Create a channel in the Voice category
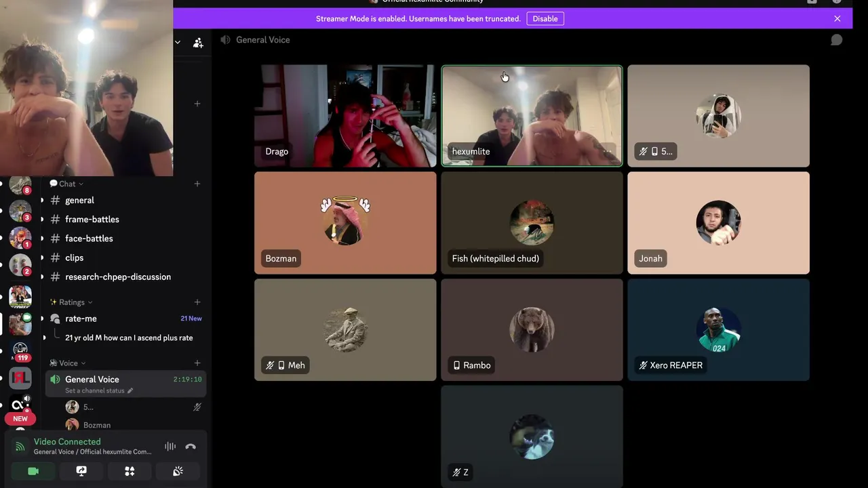This screenshot has width=868, height=488. pyautogui.click(x=197, y=363)
